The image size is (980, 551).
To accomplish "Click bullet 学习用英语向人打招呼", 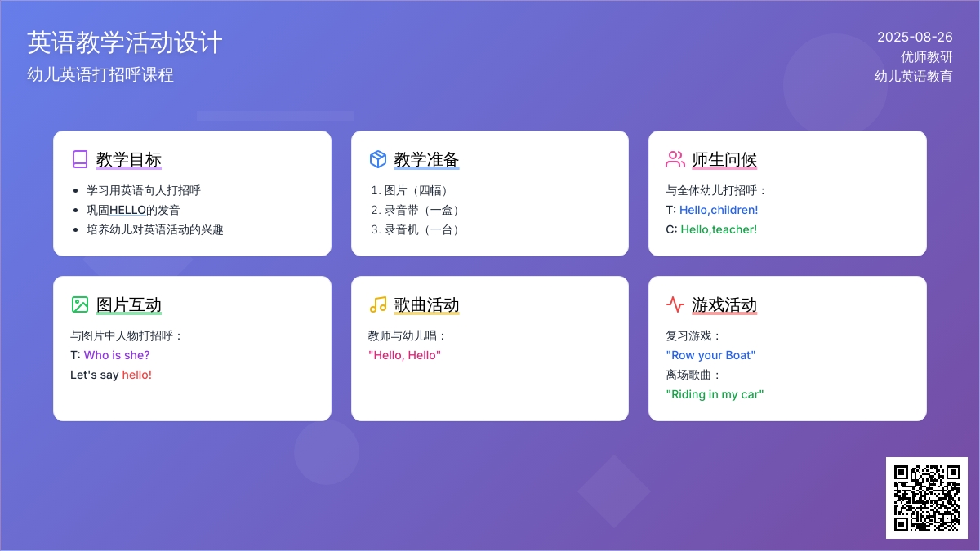I will (x=144, y=190).
